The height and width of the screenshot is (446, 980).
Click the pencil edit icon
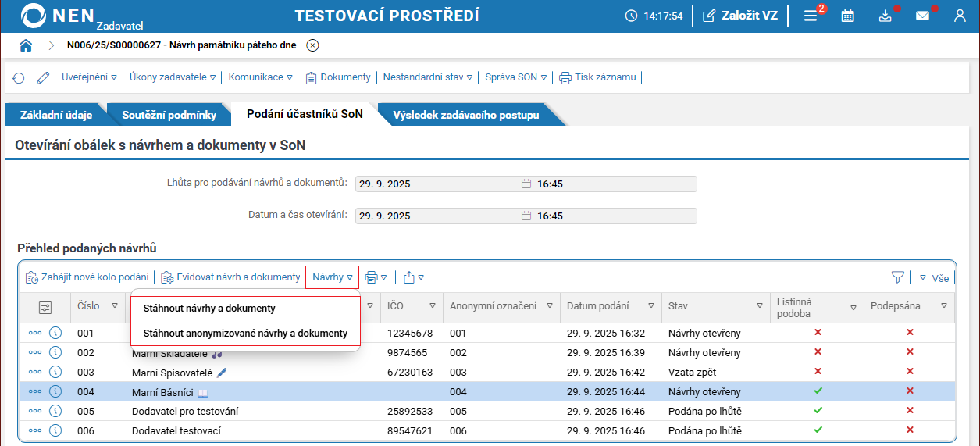click(43, 77)
